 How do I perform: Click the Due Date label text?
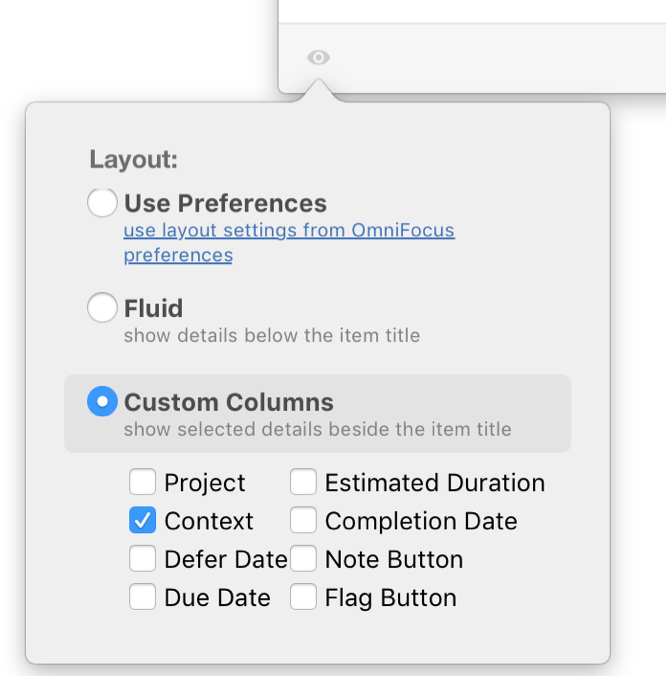tap(217, 598)
